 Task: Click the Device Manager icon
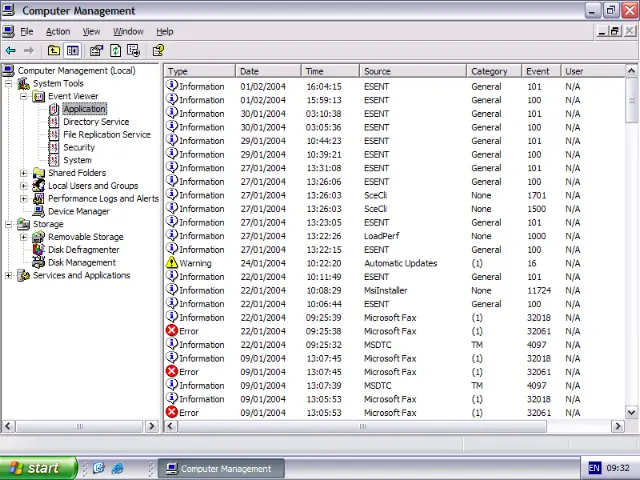coord(39,211)
